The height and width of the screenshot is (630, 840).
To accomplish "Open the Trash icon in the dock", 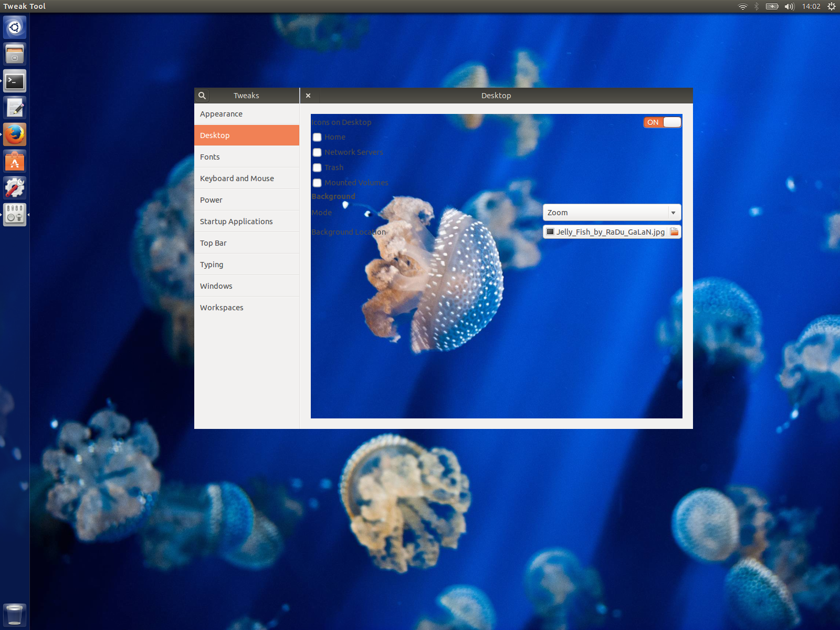I will pos(15,614).
